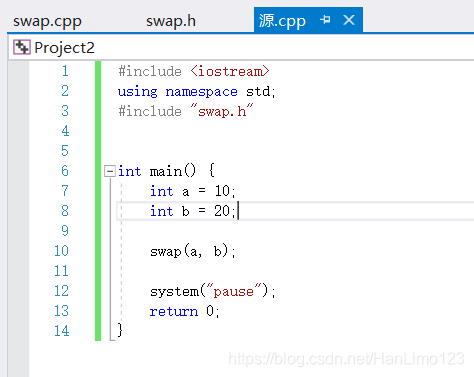Click the swap(a, b) call

193,251
